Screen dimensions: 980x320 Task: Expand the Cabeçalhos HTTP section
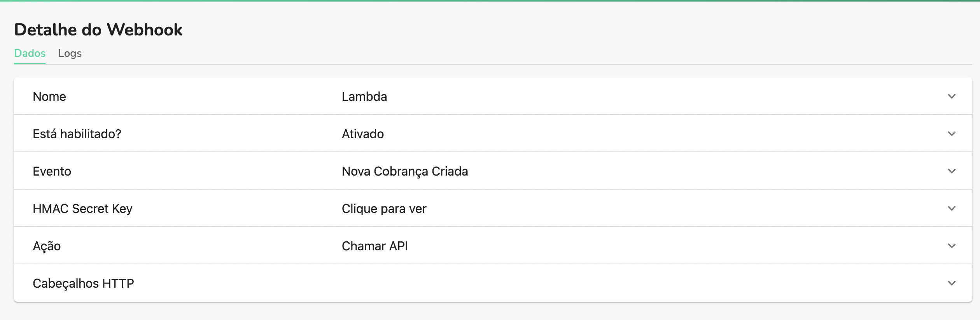click(x=952, y=283)
